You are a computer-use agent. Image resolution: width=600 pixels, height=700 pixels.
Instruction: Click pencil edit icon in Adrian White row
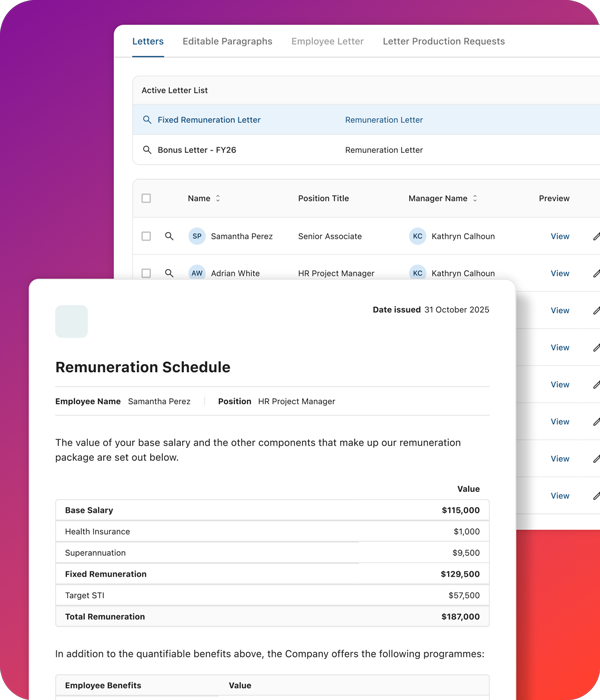point(596,273)
